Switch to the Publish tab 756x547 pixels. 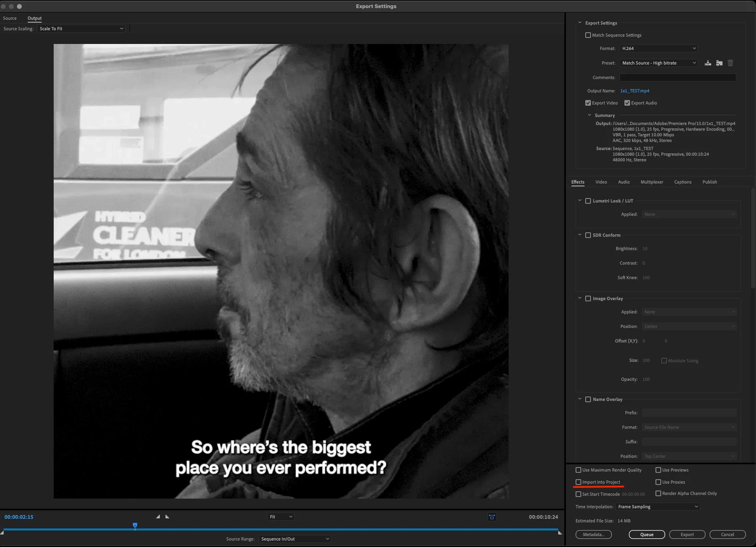pos(710,182)
